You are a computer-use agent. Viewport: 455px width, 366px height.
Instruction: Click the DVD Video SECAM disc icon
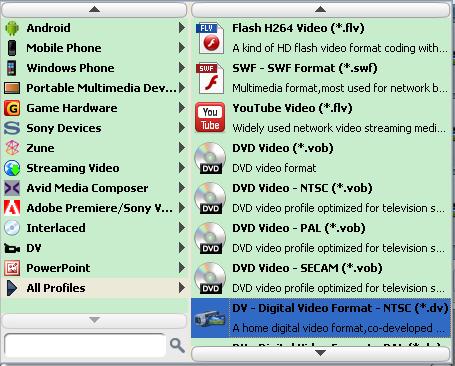(210, 278)
